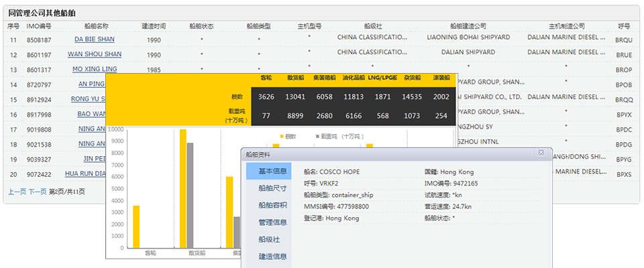The image size is (644, 268).
Task: Click the WAN SHOU SHAN ship link
Action: tap(94, 55)
